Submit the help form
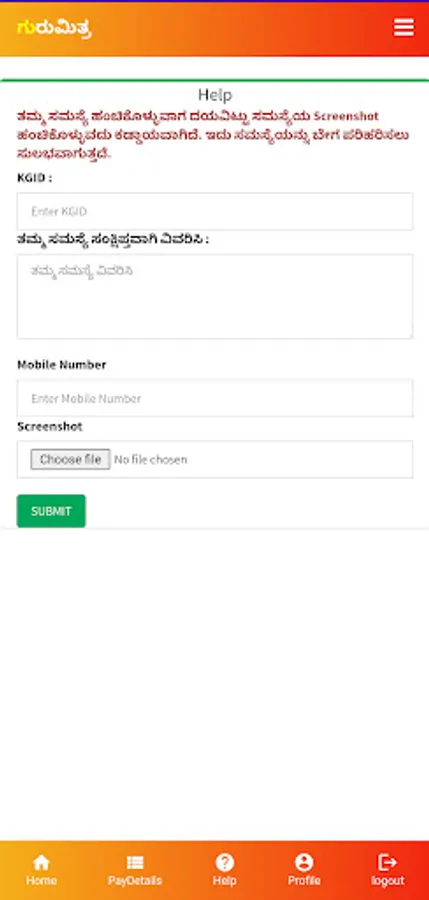The width and height of the screenshot is (429, 900). (51, 511)
